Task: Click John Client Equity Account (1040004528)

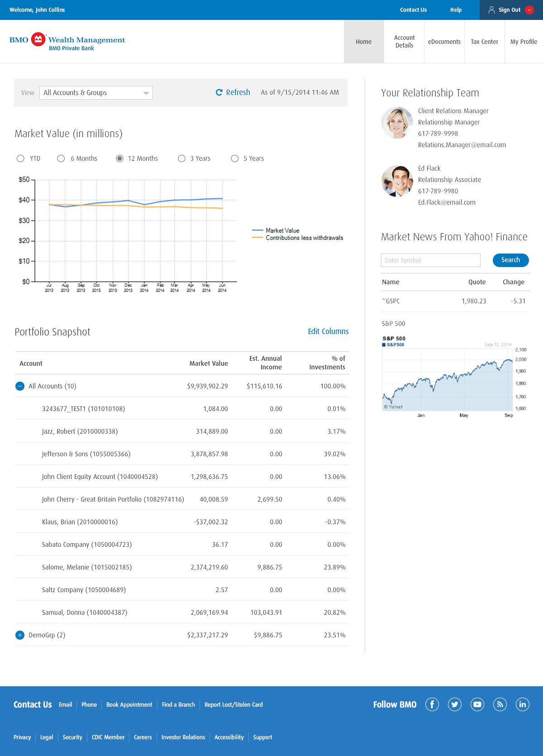Action: (x=100, y=477)
